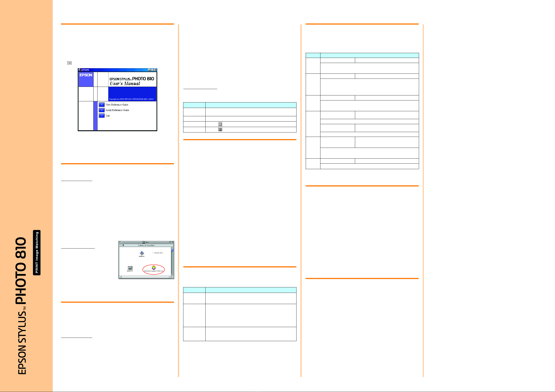Click the User's Manual title text

point(125,84)
